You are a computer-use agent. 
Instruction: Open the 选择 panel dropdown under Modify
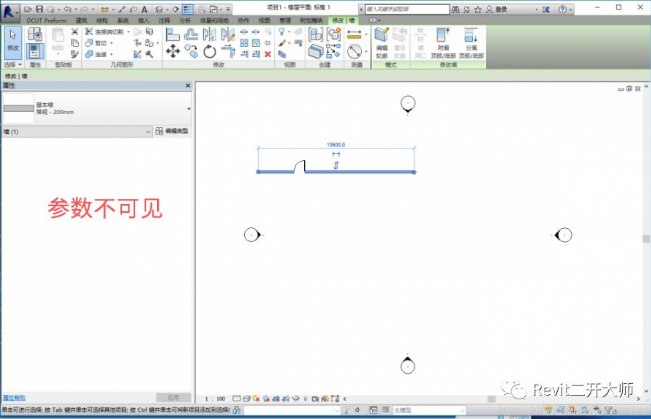click(13, 65)
